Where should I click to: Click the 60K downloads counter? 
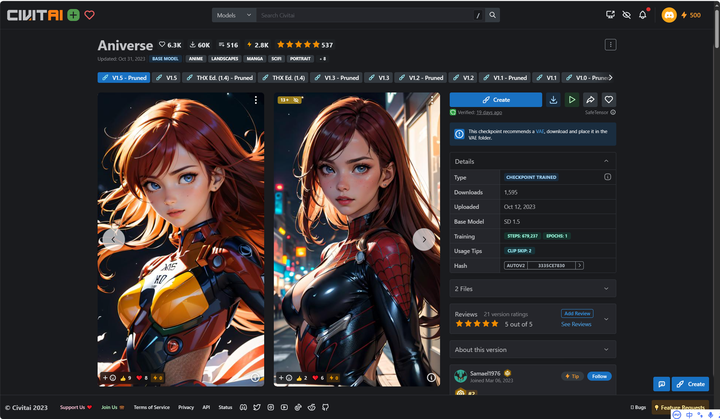pos(200,45)
